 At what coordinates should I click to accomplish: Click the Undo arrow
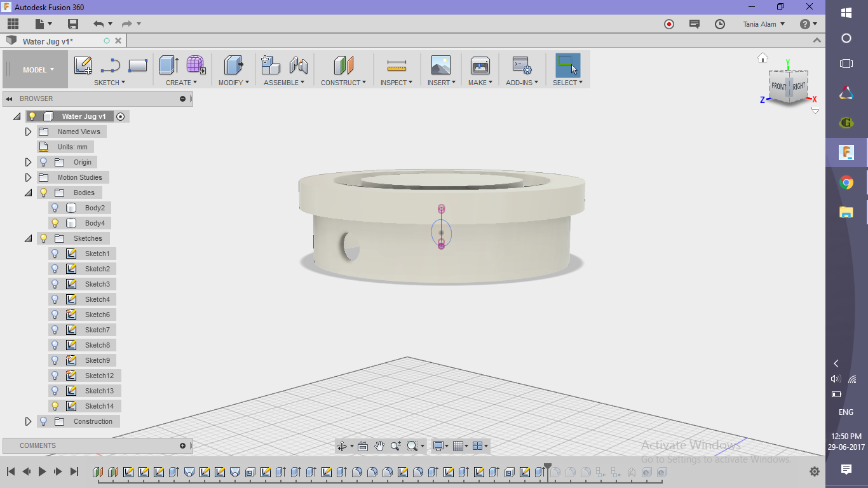point(98,24)
